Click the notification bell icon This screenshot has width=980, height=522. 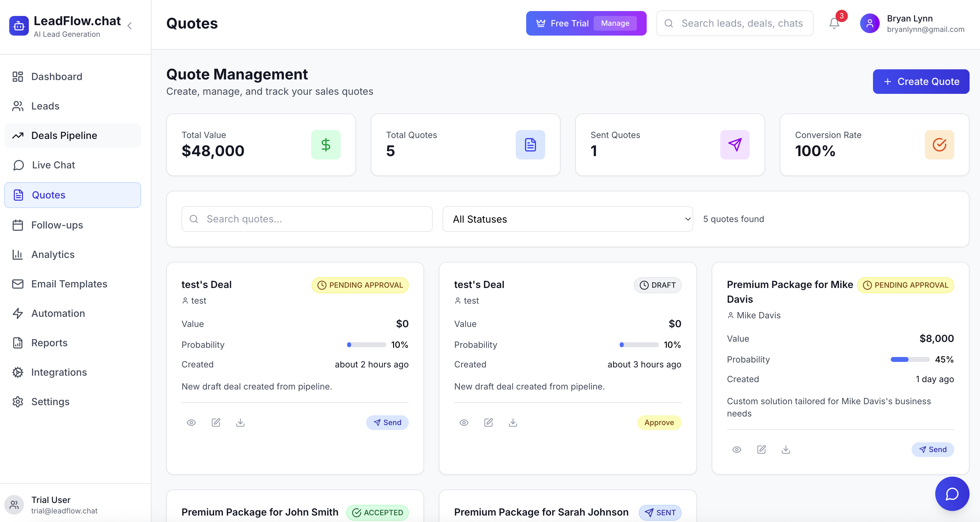point(834,24)
